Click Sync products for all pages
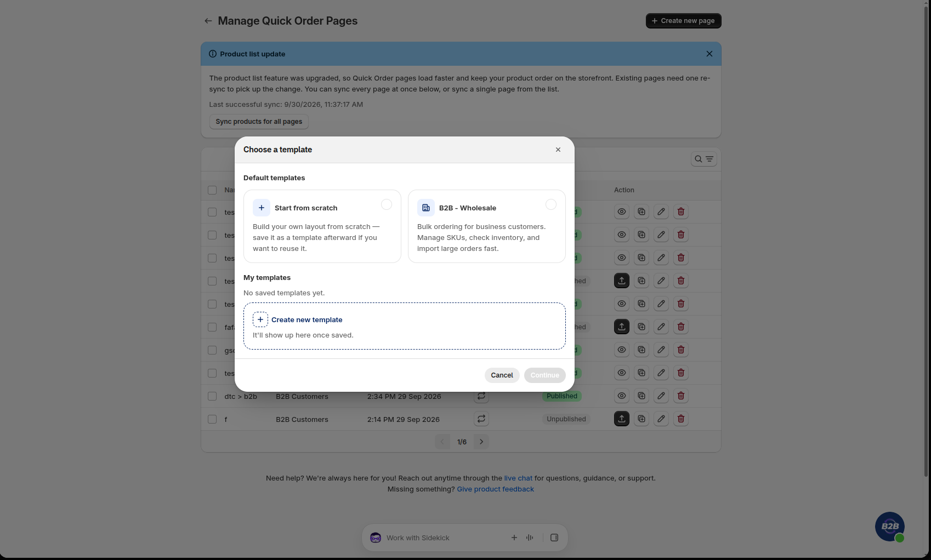Image resolution: width=931 pixels, height=560 pixels. (259, 122)
